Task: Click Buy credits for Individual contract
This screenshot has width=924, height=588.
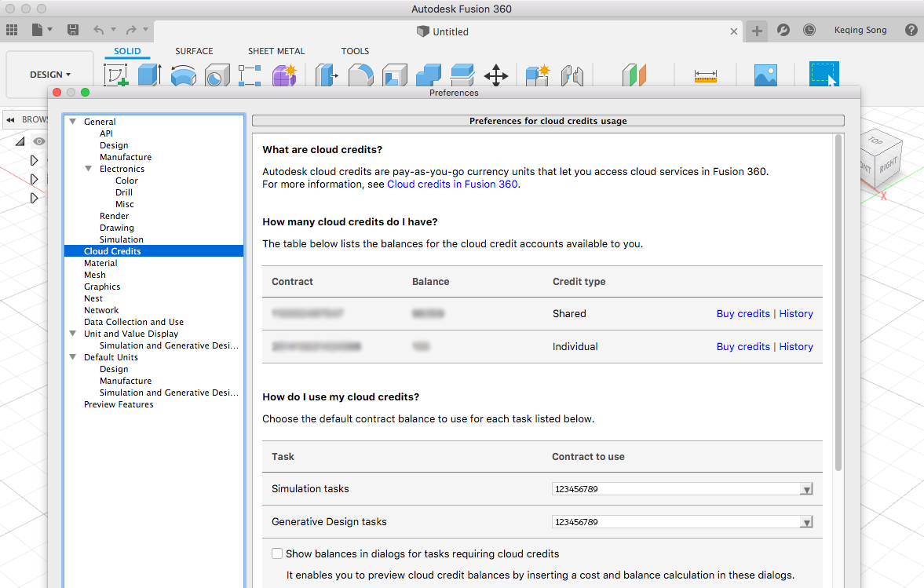Action: [743, 347]
